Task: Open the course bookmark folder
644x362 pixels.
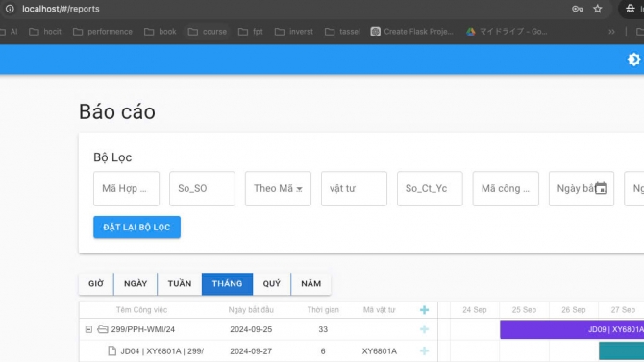Action: [208, 32]
